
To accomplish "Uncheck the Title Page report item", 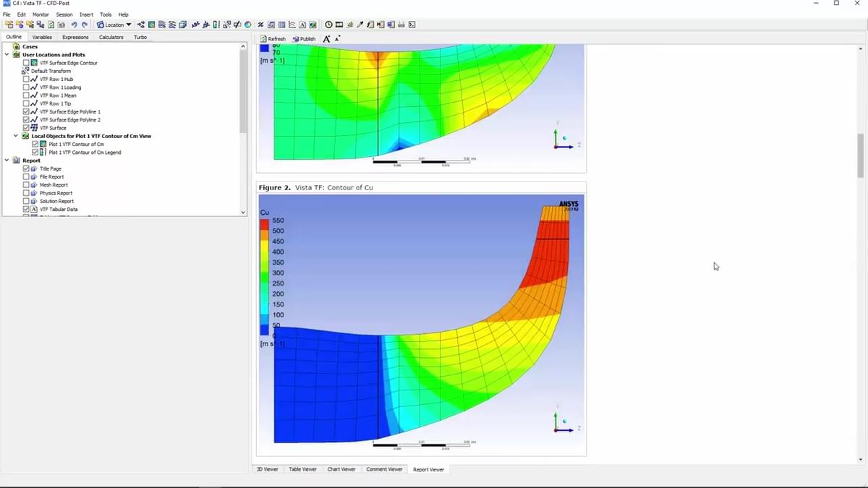I will click(x=26, y=168).
